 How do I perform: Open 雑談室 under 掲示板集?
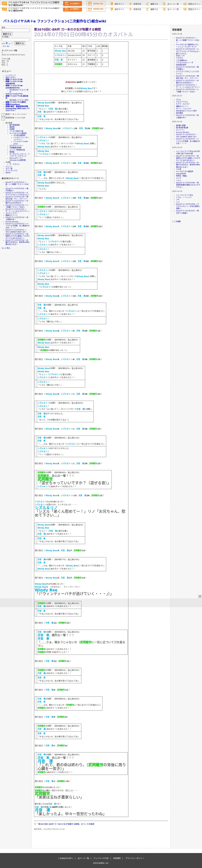(x=12, y=127)
